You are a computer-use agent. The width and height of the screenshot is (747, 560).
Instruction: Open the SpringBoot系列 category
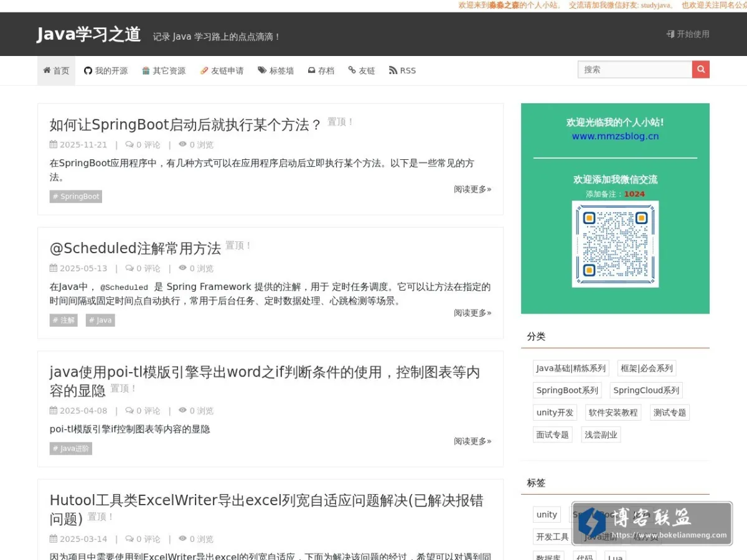click(x=567, y=391)
